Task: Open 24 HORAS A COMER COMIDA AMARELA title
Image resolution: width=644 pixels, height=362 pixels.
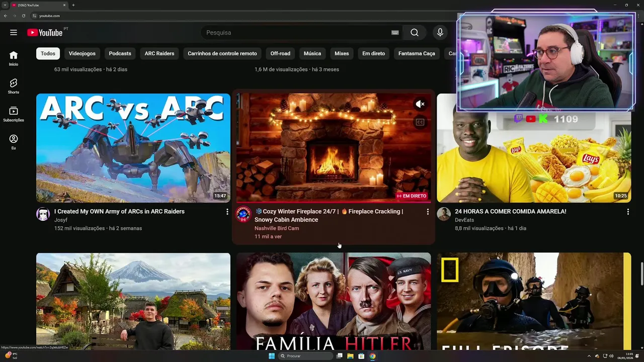Action: tap(511, 212)
